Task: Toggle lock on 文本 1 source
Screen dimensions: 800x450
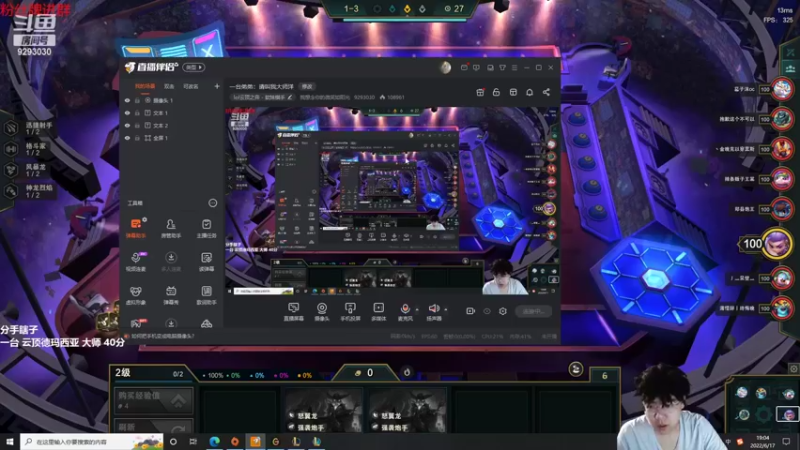Action: [x=137, y=113]
